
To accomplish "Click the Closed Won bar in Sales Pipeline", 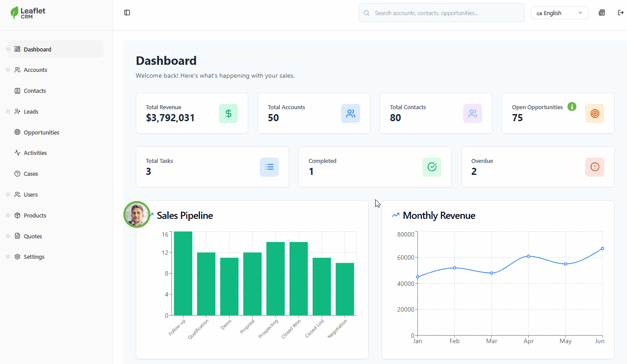I will [x=298, y=279].
